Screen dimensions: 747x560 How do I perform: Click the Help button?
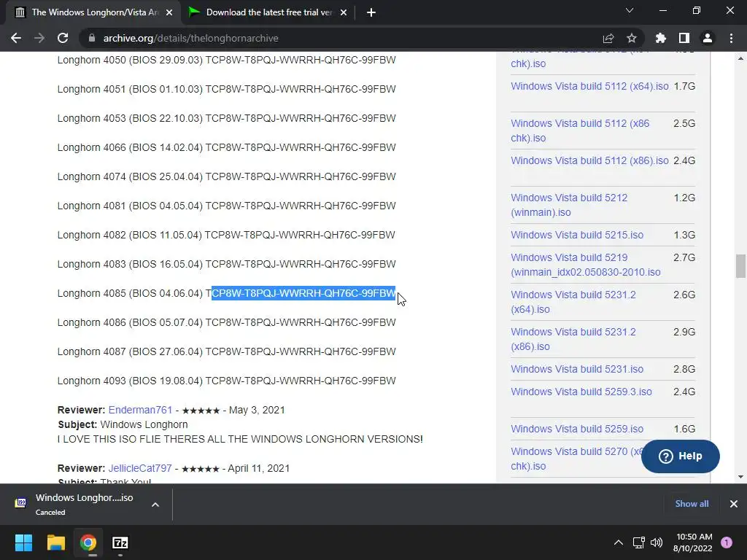[x=681, y=456]
